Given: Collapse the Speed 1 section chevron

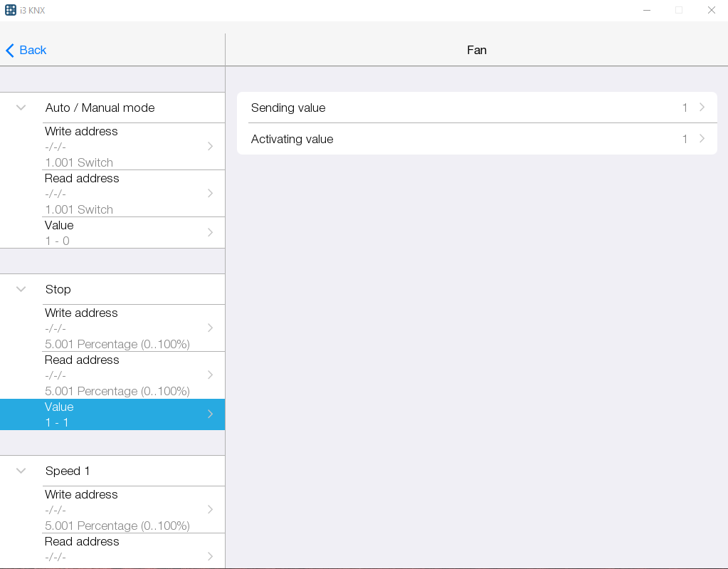Looking at the screenshot, I should coord(21,471).
